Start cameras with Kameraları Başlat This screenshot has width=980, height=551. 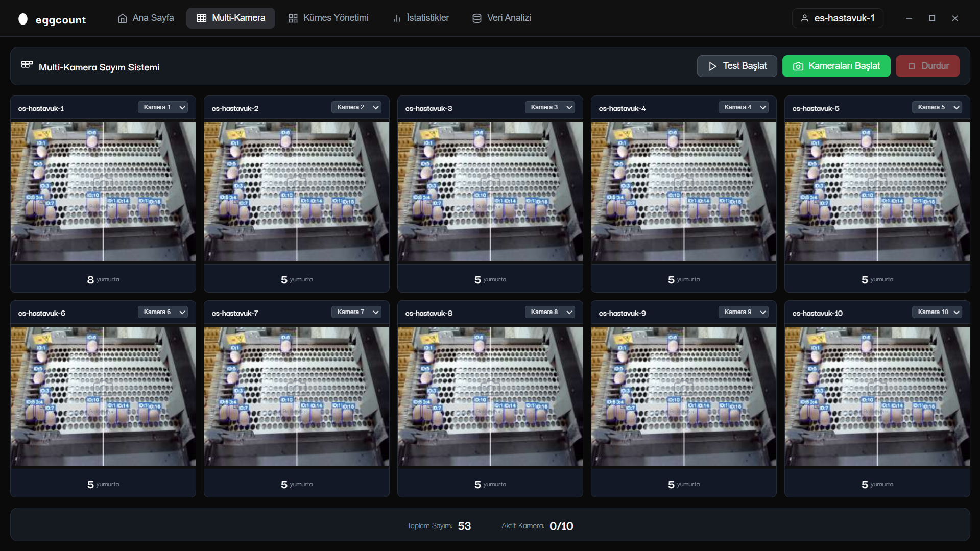click(x=836, y=66)
